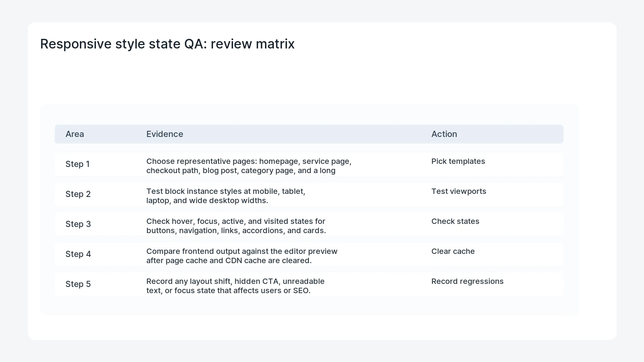Click the Step 5 row label

[x=78, y=284]
